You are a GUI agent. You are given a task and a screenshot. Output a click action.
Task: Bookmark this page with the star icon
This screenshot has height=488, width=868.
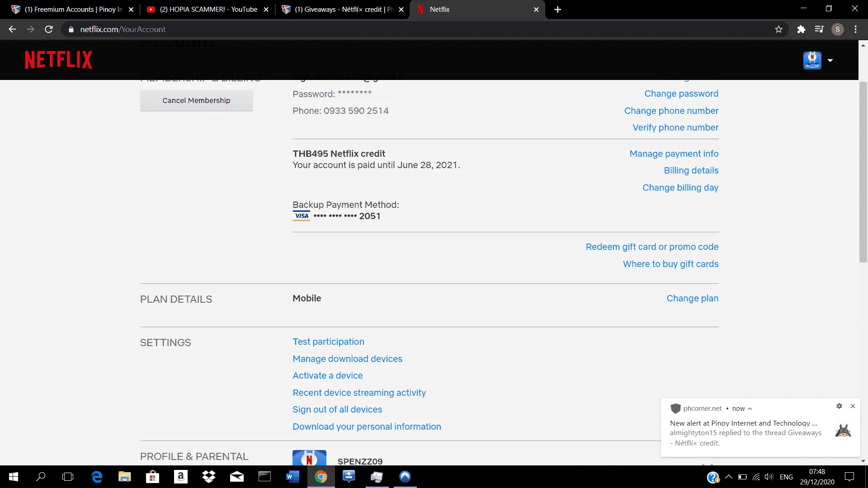point(778,29)
